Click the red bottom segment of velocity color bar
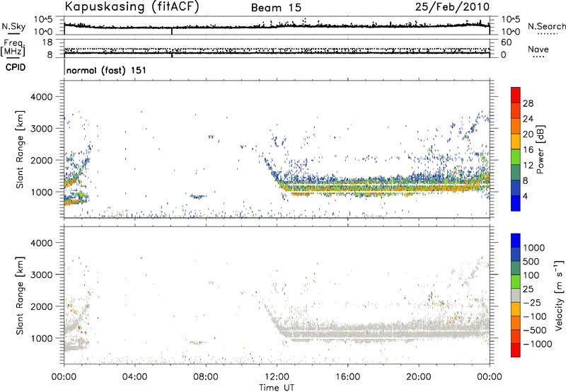The image size is (566, 392). [x=516, y=350]
